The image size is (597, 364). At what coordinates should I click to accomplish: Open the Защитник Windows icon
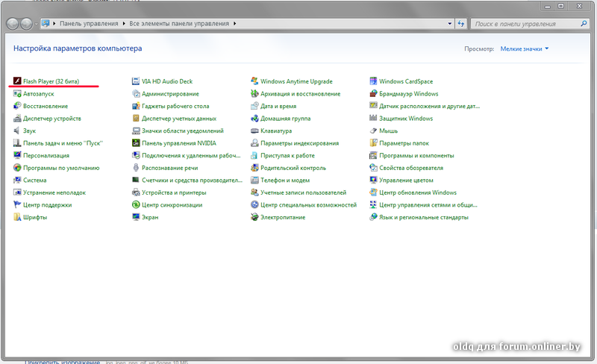[373, 119]
